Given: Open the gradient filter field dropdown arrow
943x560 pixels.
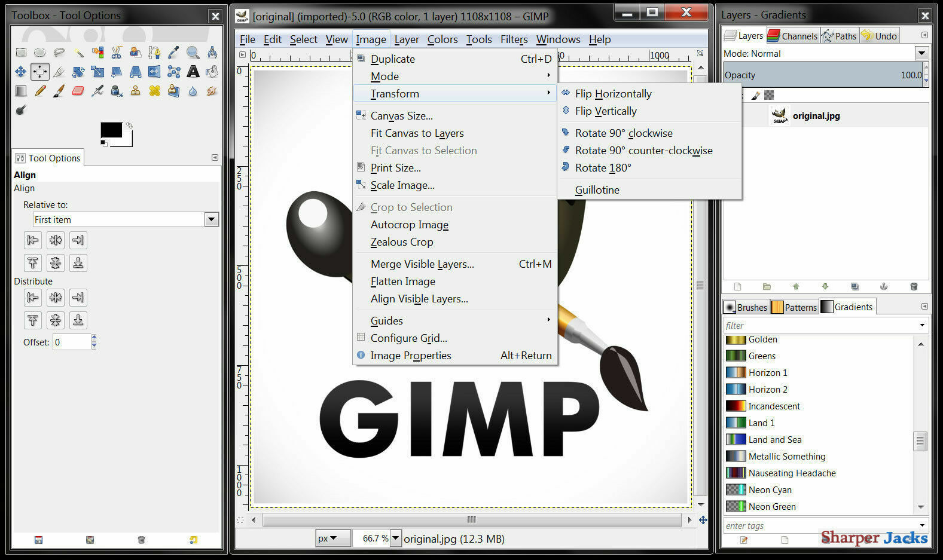Looking at the screenshot, I should pos(922,326).
